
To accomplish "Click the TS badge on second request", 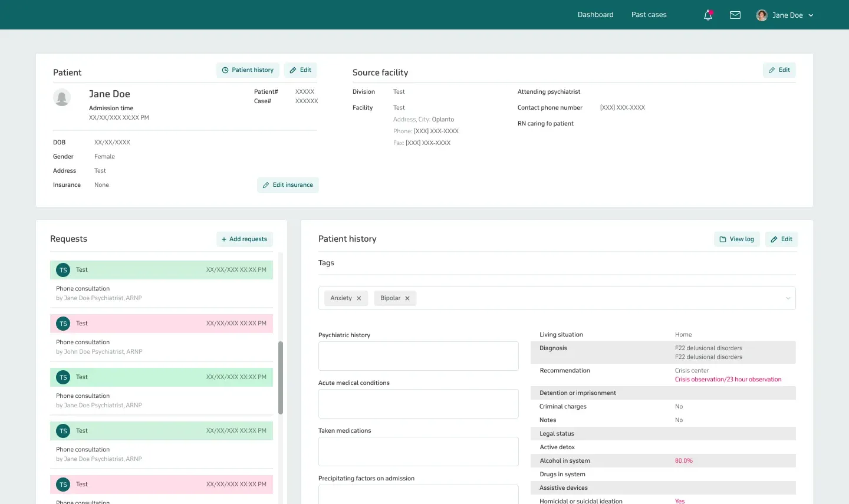I will (x=63, y=324).
